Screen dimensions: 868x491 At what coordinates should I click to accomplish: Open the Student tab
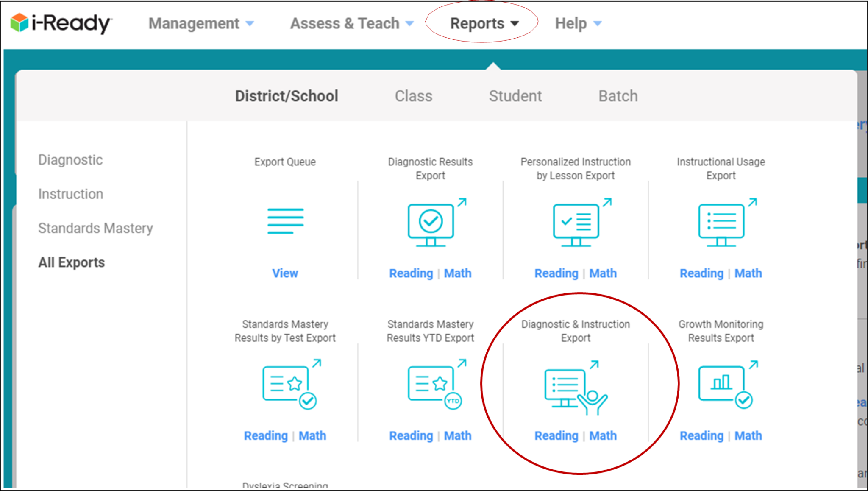[515, 96]
